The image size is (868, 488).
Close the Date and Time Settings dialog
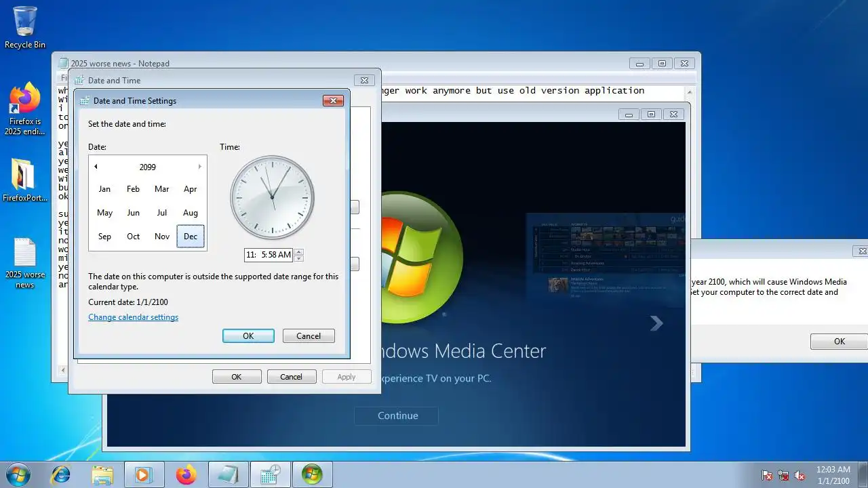(x=333, y=100)
